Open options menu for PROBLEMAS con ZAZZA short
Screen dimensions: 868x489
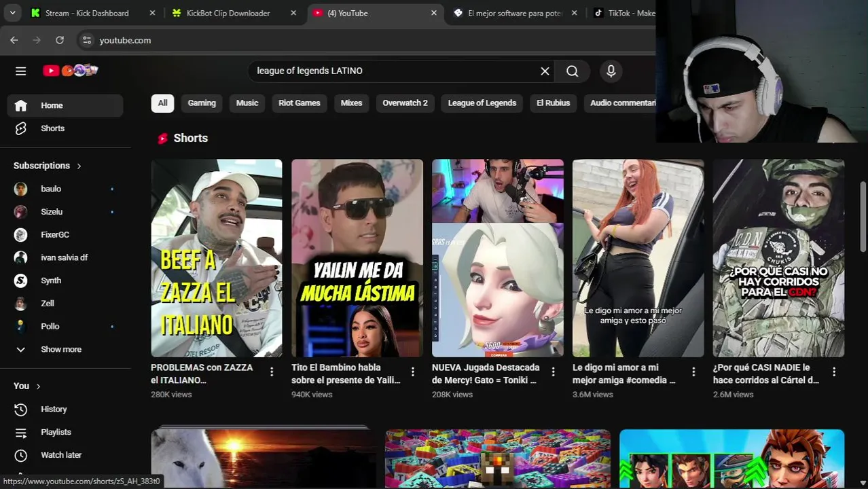coord(272,372)
